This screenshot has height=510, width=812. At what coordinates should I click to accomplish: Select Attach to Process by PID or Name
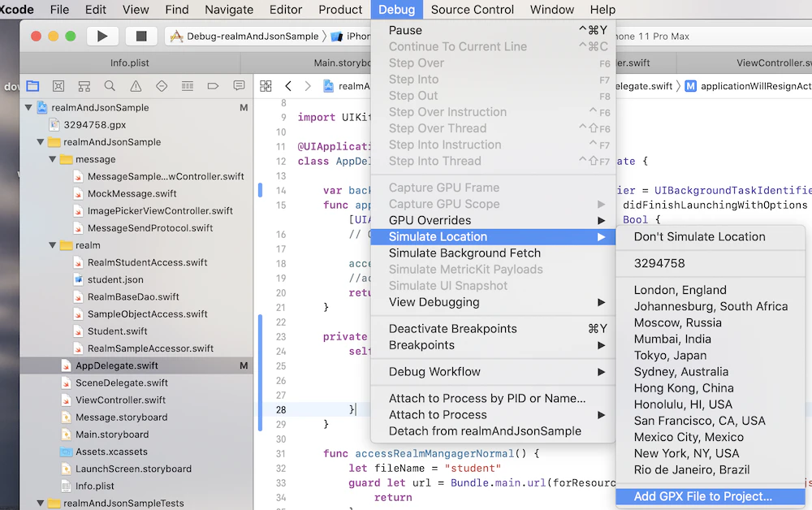(x=493, y=399)
